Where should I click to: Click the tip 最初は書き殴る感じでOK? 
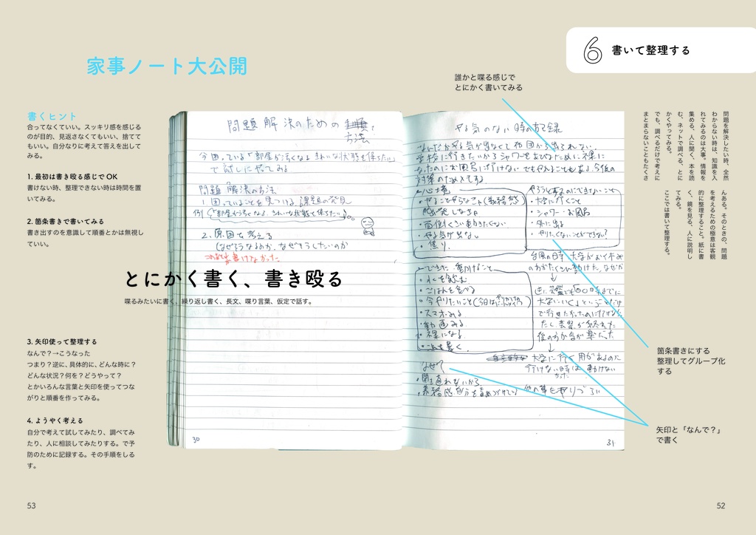(x=74, y=177)
